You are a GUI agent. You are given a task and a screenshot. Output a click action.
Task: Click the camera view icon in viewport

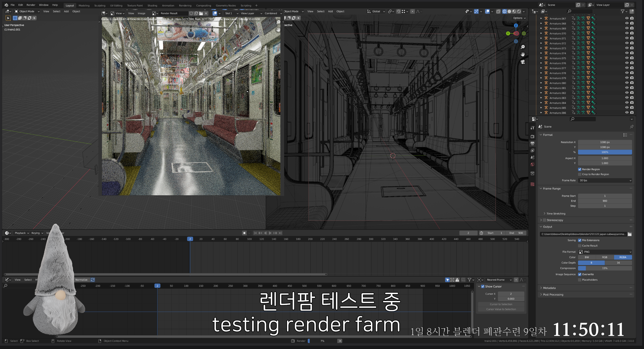click(x=522, y=62)
